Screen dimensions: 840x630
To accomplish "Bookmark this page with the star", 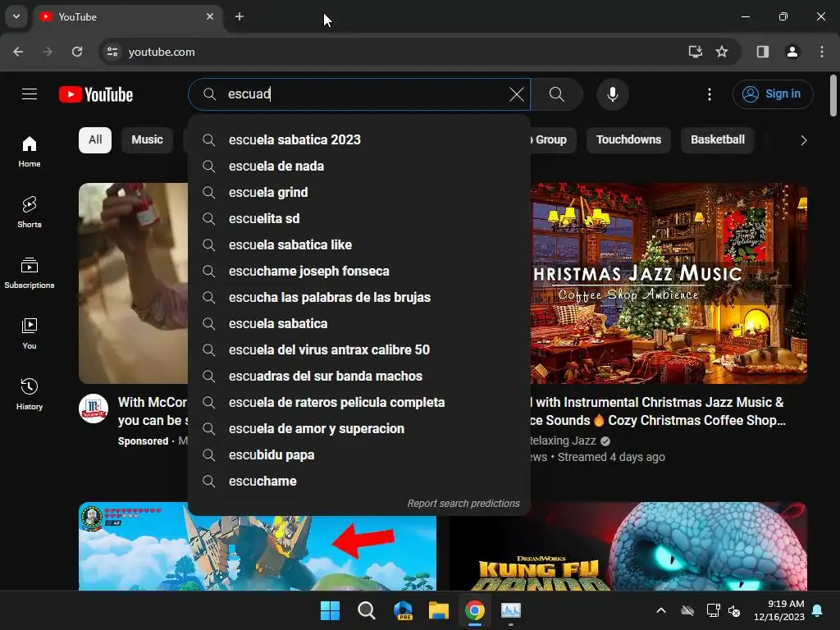I will [x=722, y=52].
